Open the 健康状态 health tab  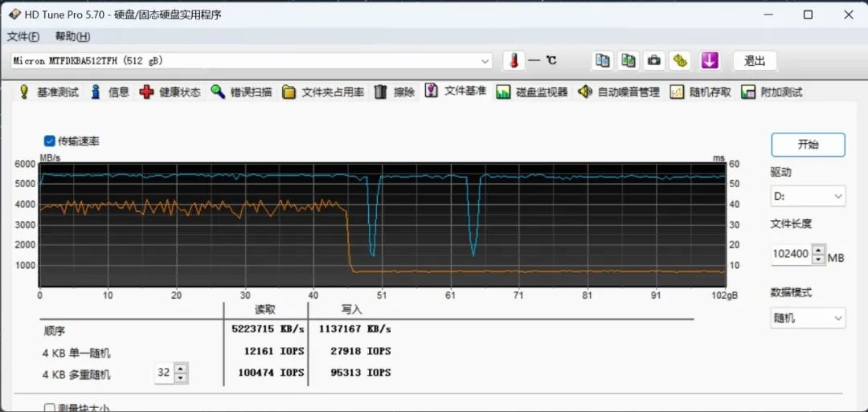click(170, 92)
